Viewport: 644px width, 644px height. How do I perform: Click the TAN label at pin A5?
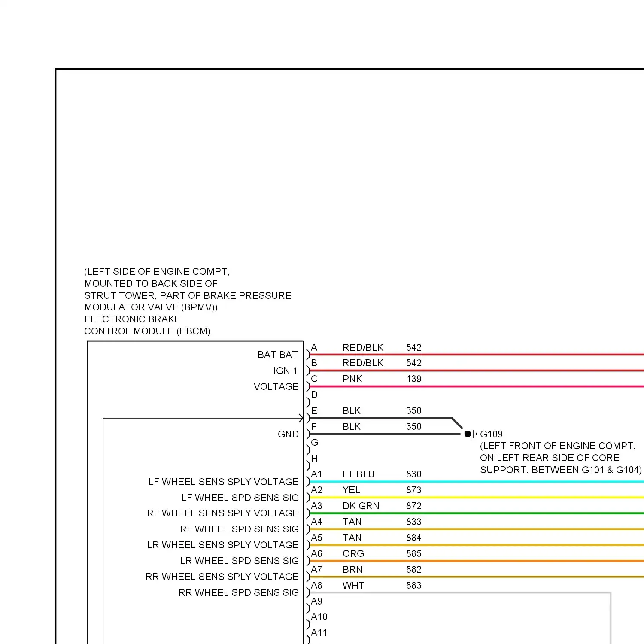point(352,538)
